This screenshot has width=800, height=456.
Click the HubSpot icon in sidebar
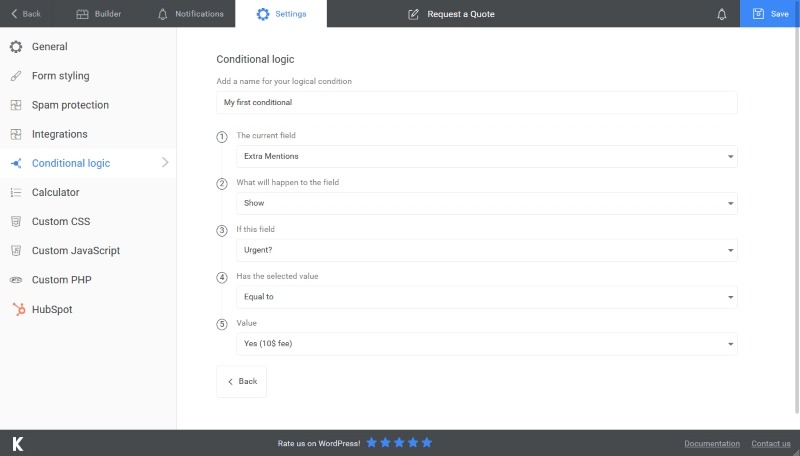coord(16,309)
